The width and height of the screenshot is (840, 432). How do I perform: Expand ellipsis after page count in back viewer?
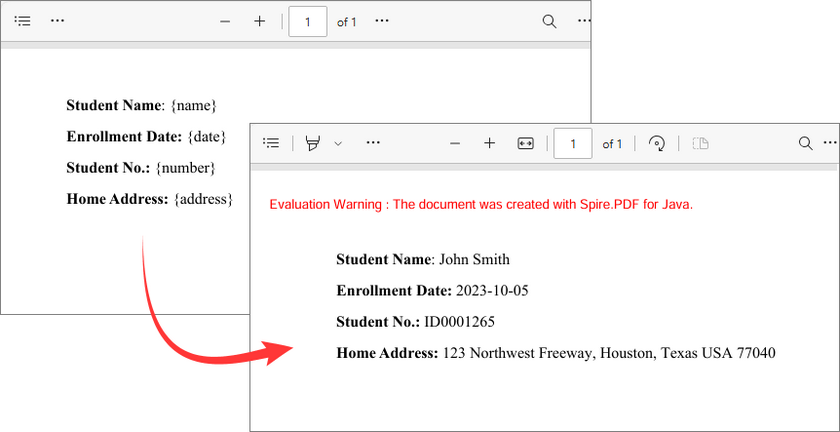point(382,21)
